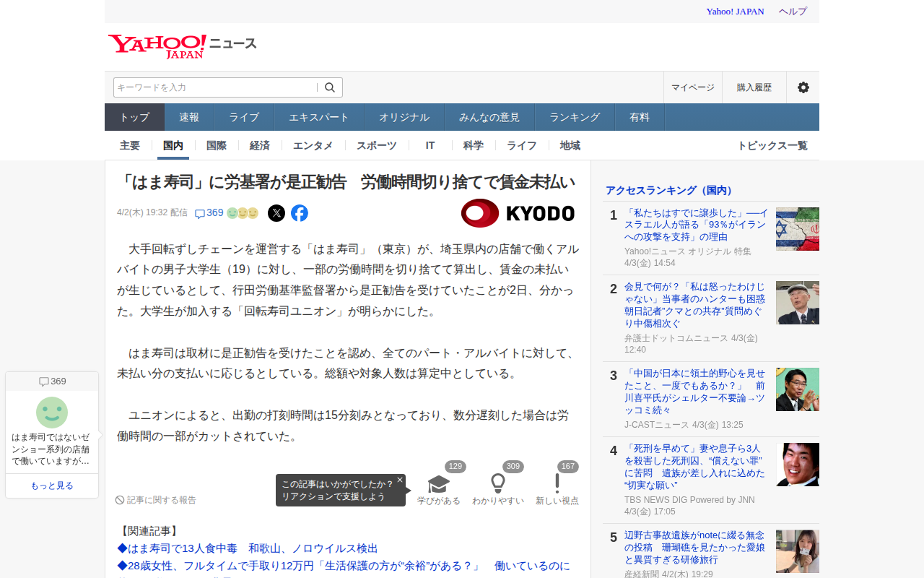Screen dimensions: 924x578
Task: Open the 有料 navigation tab
Action: [x=640, y=117]
